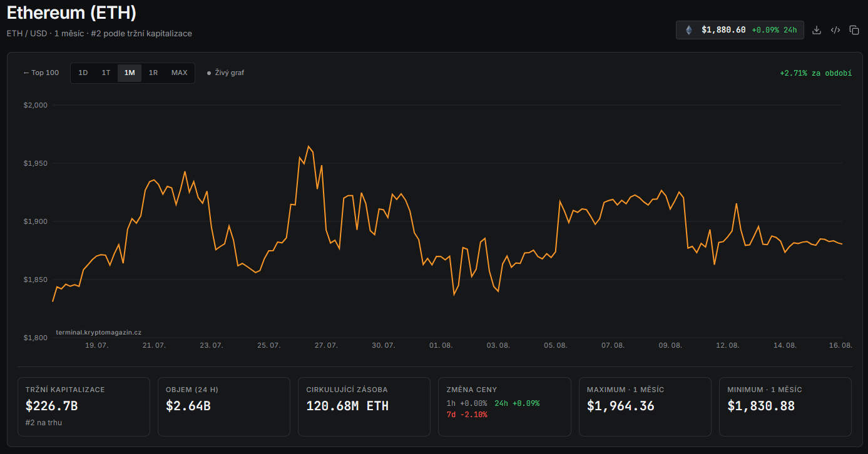Click the $1,850 y-axis label
868x454 pixels.
36,280
